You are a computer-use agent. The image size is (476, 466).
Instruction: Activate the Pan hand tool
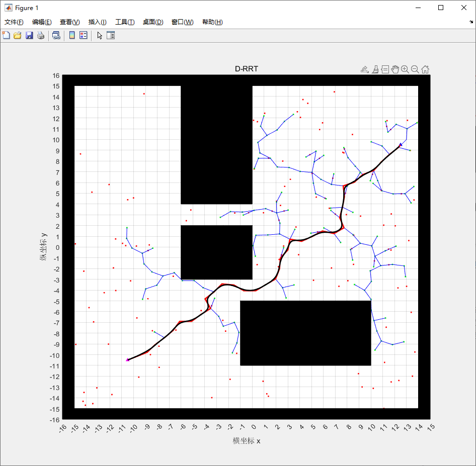point(395,69)
